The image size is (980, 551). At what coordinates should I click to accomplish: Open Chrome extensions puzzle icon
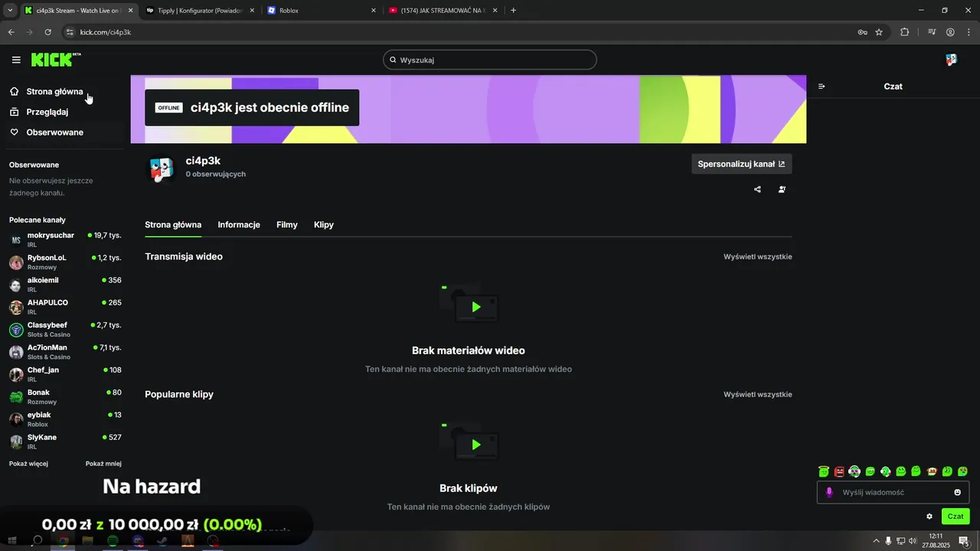pyautogui.click(x=905, y=32)
